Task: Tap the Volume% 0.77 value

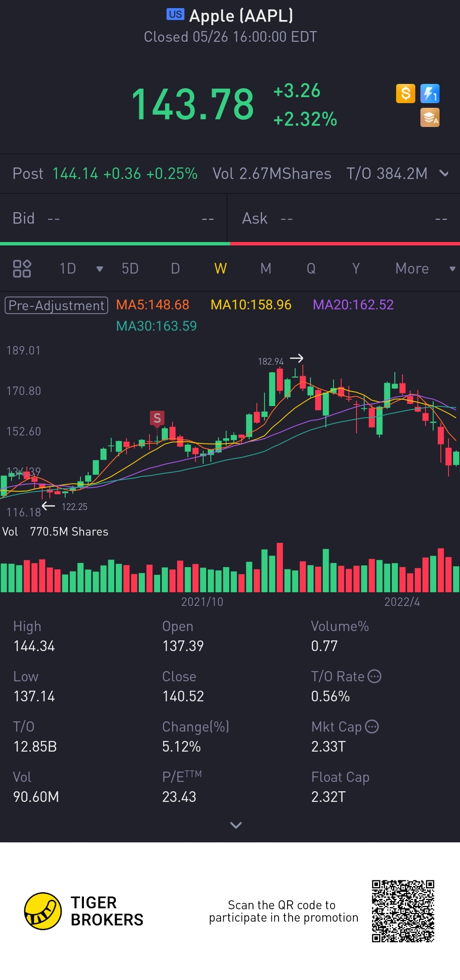Action: click(324, 646)
